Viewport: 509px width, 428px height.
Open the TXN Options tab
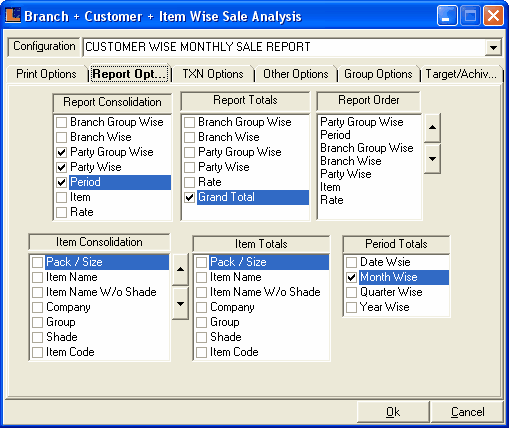point(213,74)
